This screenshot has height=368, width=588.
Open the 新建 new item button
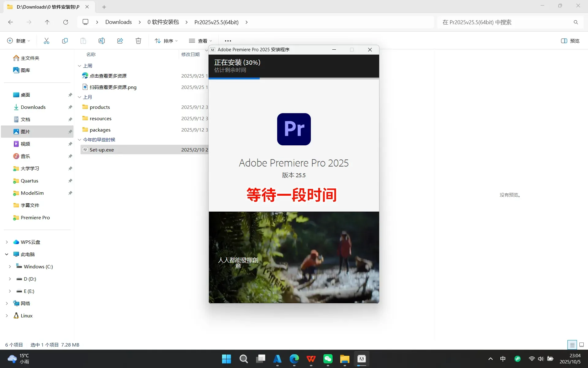18,41
